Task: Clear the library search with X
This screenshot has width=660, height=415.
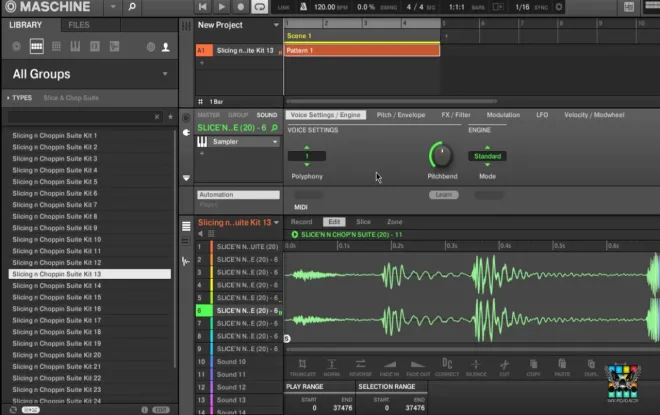Action: pyautogui.click(x=157, y=117)
